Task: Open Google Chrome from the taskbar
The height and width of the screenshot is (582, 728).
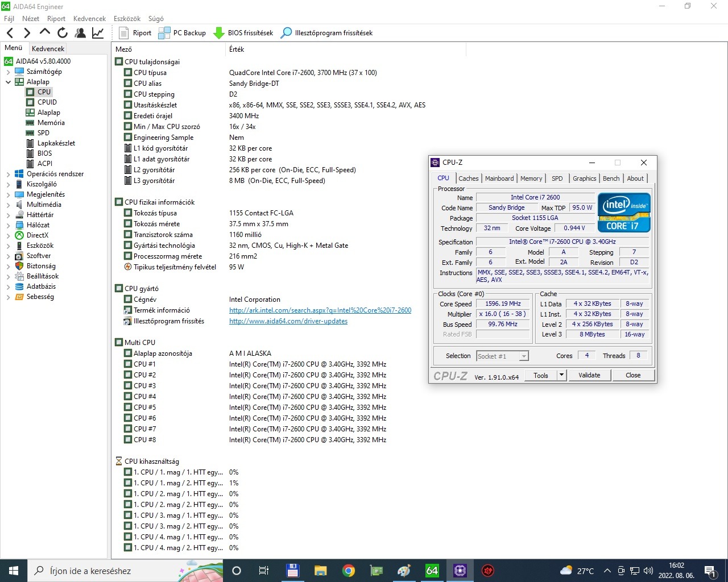Action: point(349,571)
